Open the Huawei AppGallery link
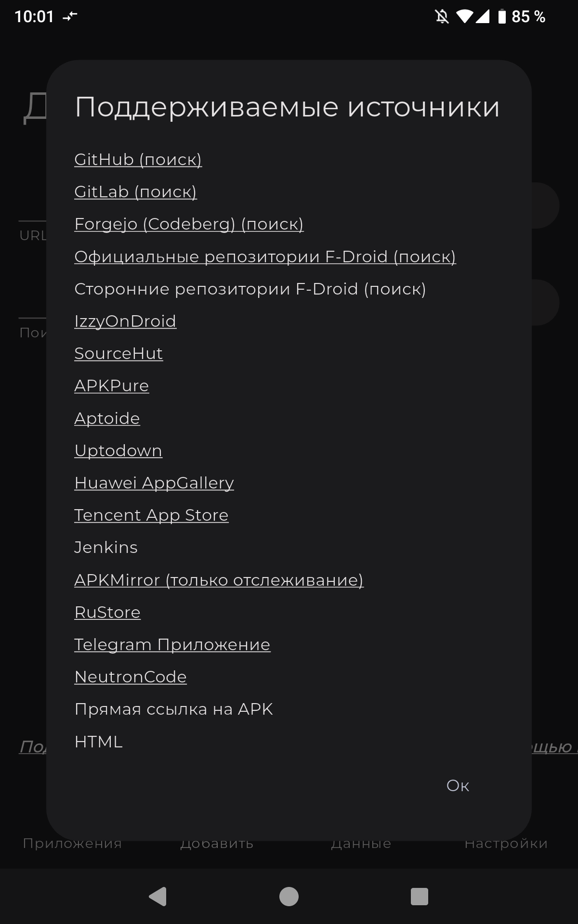The width and height of the screenshot is (578, 924). (154, 483)
